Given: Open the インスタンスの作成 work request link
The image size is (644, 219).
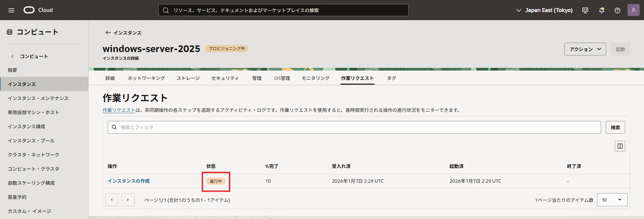Looking at the screenshot, I should (x=129, y=181).
